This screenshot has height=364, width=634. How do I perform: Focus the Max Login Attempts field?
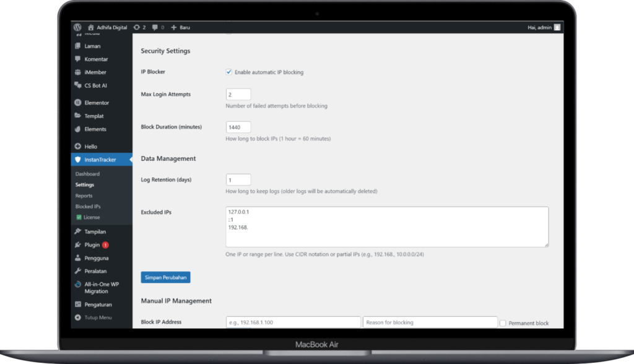pos(238,94)
